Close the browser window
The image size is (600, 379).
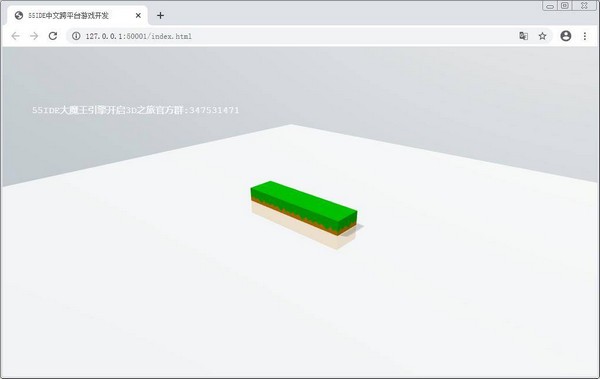pos(584,5)
